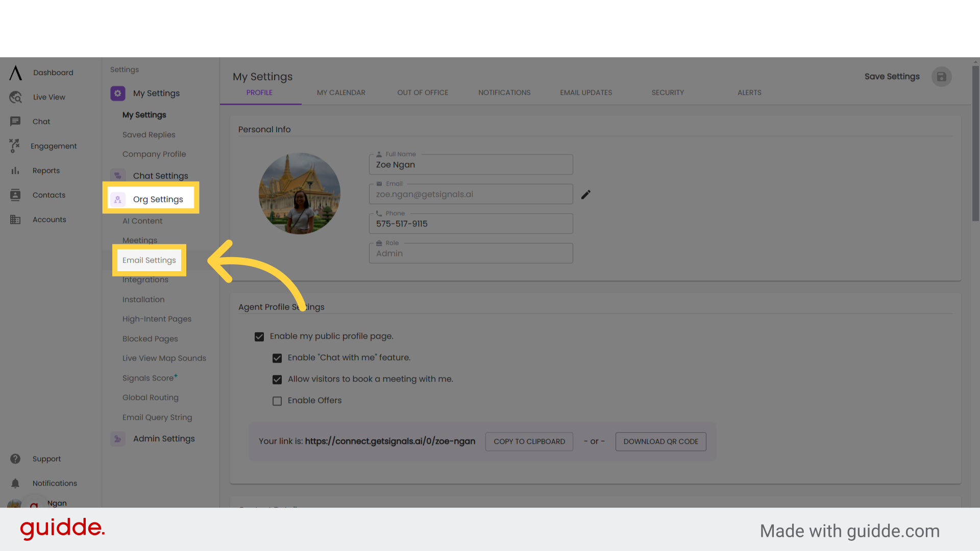
Task: Toggle Enable Chat with me feature checkbox
Action: click(x=277, y=358)
